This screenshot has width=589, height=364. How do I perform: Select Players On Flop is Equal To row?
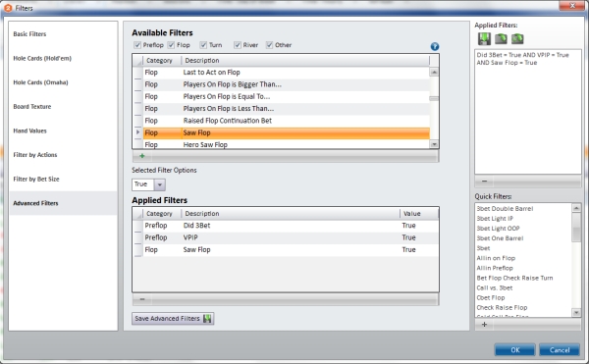(x=287, y=96)
